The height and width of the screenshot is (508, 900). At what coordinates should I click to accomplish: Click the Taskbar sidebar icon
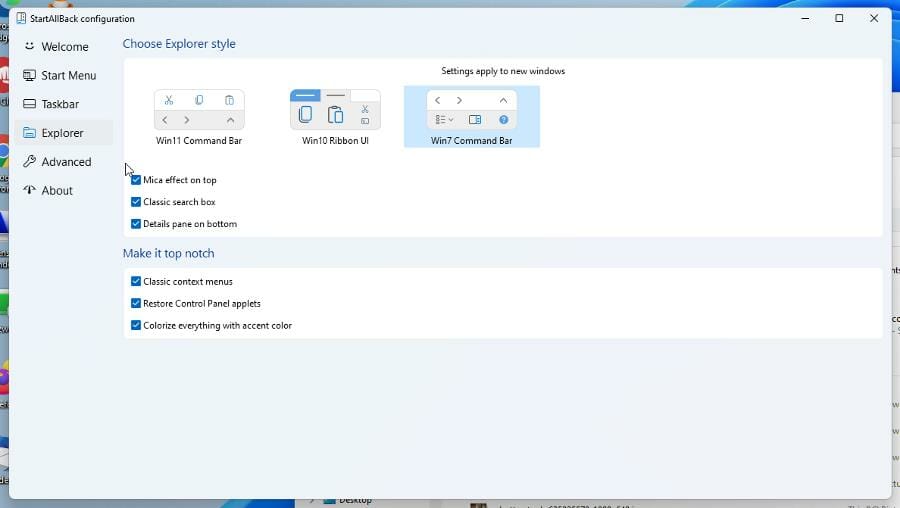(x=29, y=104)
